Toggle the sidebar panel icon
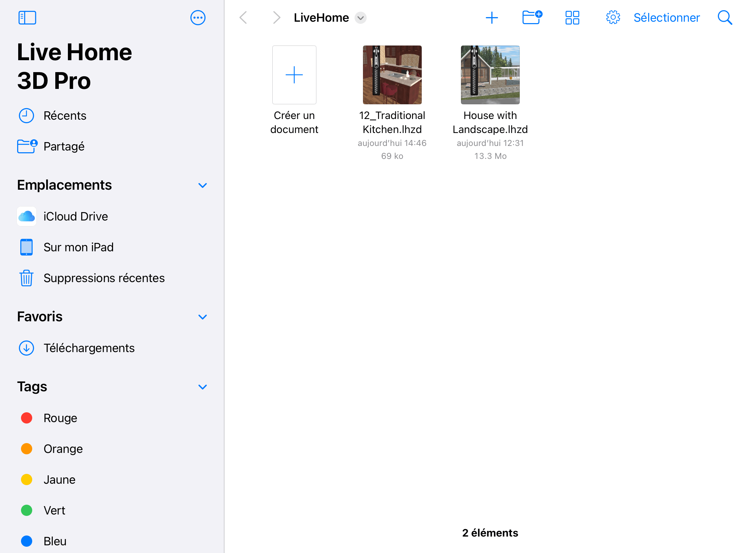 point(27,17)
